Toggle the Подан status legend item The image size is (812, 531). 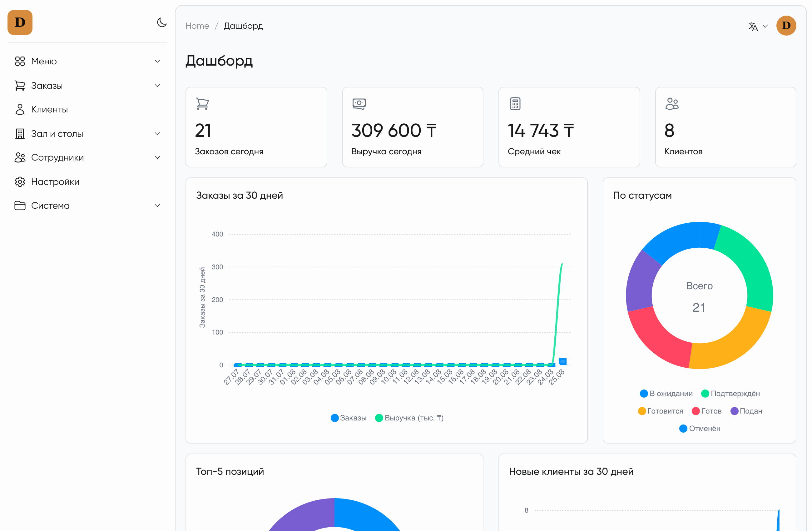point(746,411)
